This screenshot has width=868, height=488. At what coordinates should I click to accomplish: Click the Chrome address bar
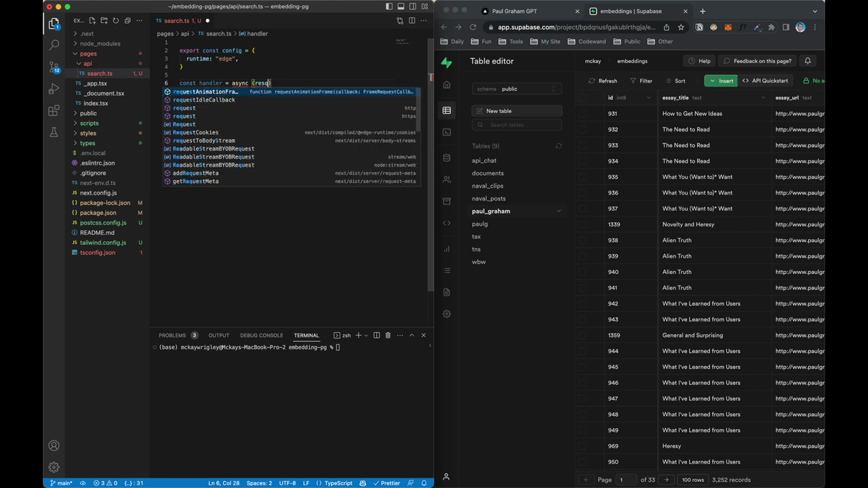click(576, 27)
